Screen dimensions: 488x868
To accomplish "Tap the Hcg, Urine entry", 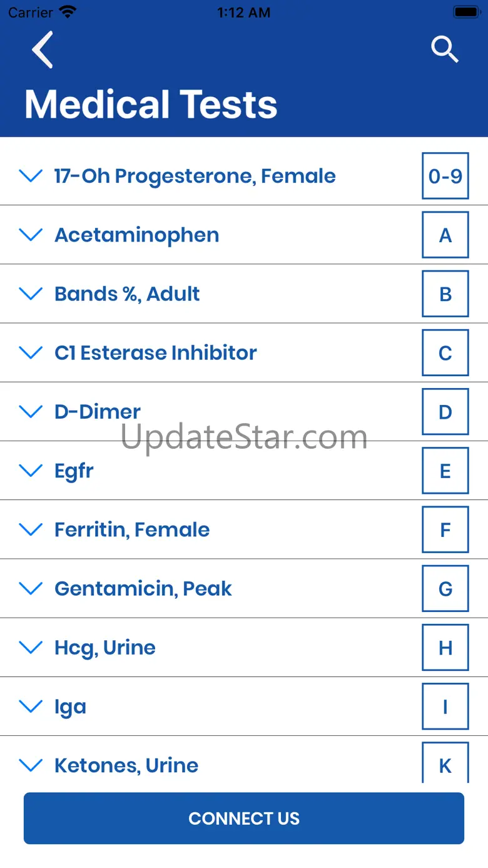I will point(105,648).
